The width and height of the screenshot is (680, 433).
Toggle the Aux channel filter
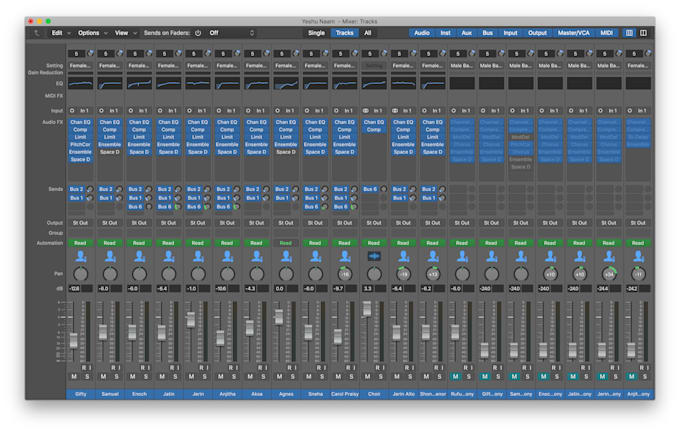467,33
